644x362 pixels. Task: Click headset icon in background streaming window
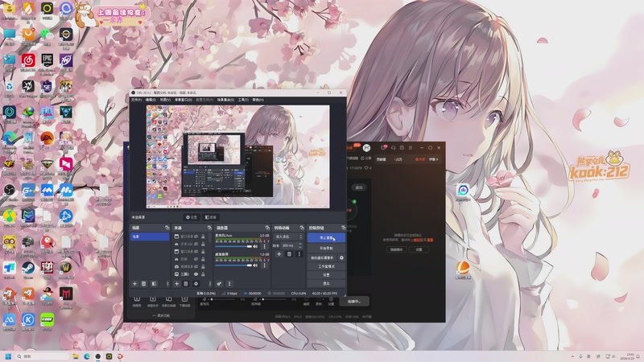pos(393,148)
